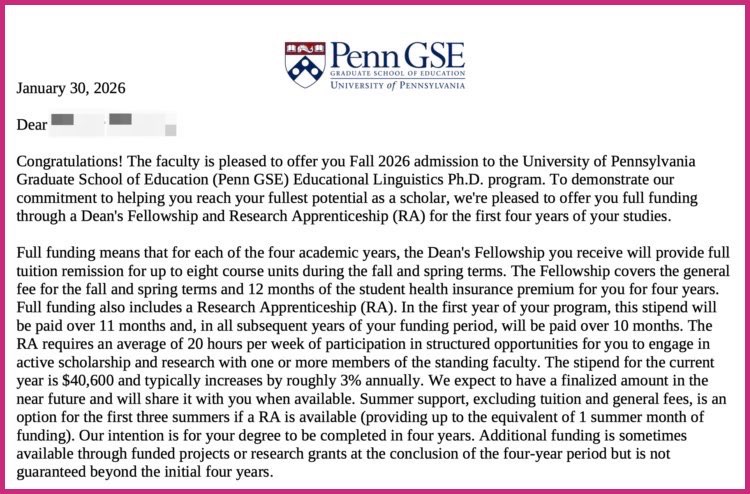
Task: Click the word Dear in the salutation
Action: (31, 125)
